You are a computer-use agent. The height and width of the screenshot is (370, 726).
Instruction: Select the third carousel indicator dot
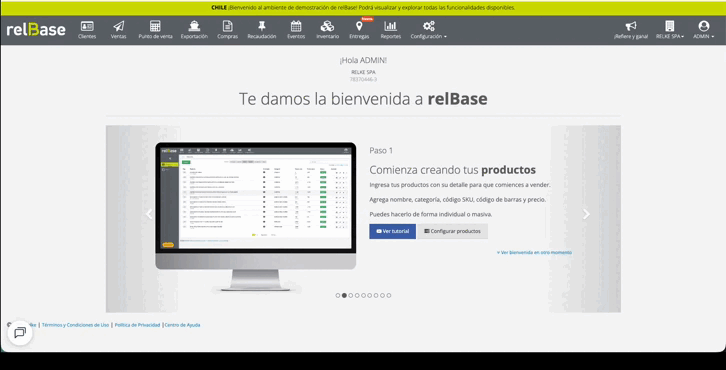click(350, 295)
